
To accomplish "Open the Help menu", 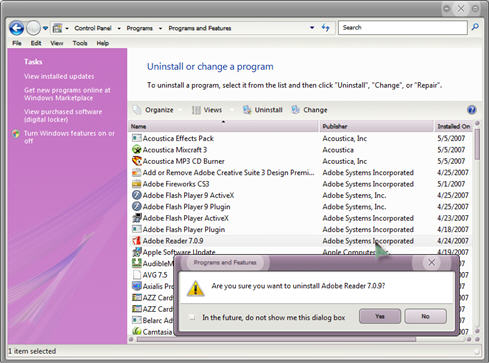I will [103, 43].
